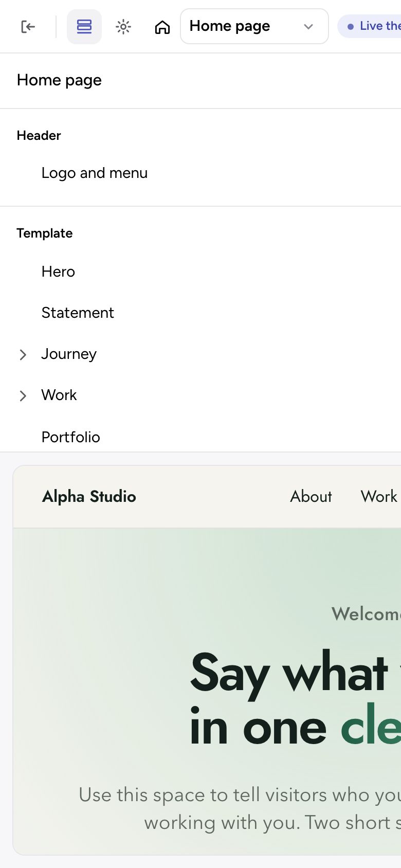Toggle the sections panel icon
The width and height of the screenshot is (401, 868).
84,26
